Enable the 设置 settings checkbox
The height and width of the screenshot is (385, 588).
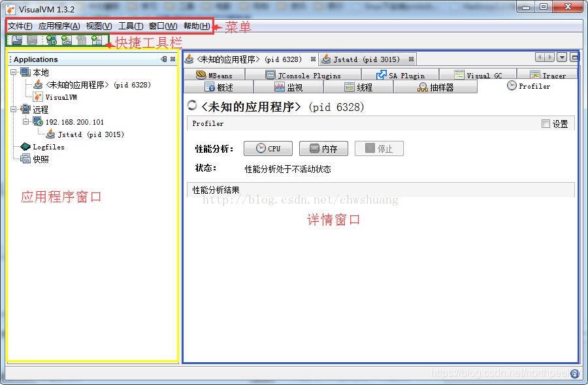pyautogui.click(x=546, y=123)
